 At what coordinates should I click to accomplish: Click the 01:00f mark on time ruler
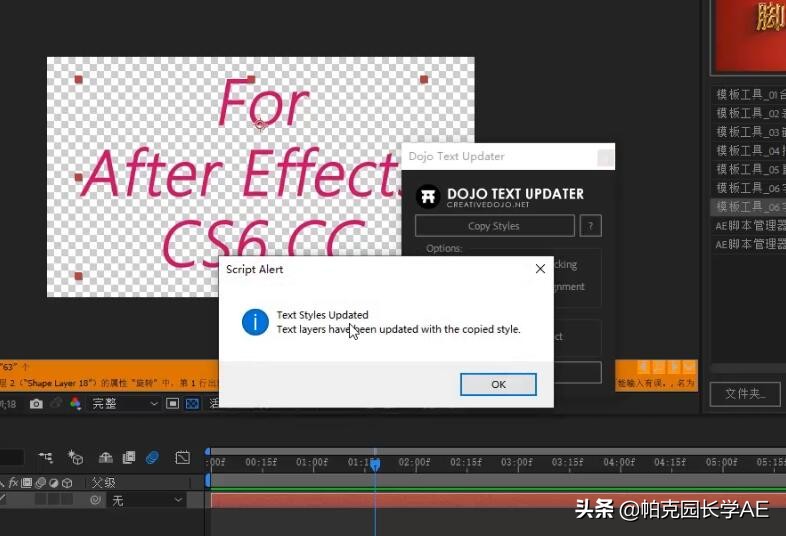coord(312,462)
